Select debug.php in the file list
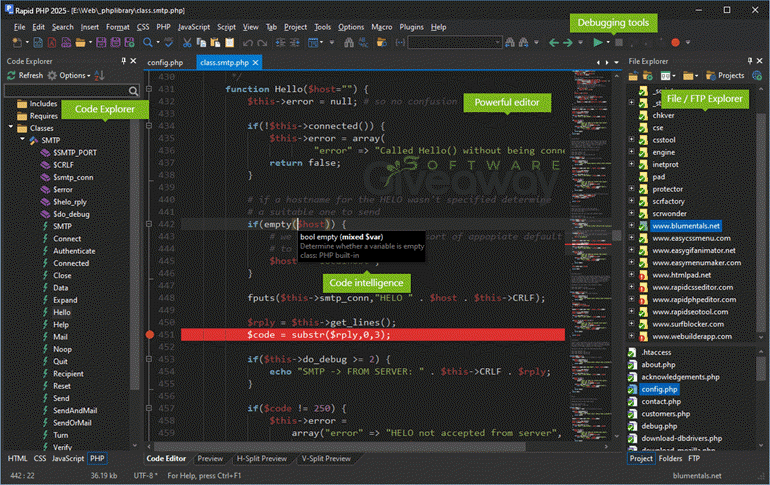This screenshot has width=770, height=485. (659, 426)
